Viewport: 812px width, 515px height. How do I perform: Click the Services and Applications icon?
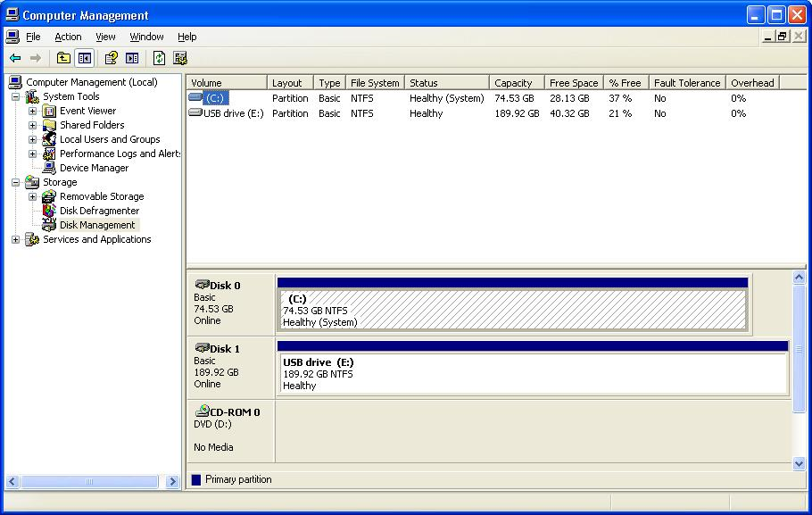32,239
